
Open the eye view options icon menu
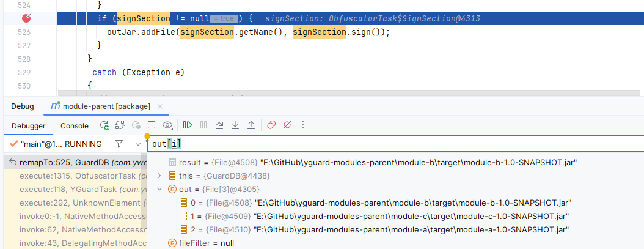(167, 125)
